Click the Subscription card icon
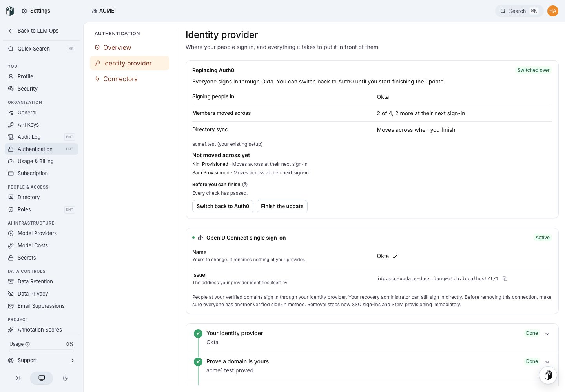Screen dimensions: 565x392 coord(11,173)
